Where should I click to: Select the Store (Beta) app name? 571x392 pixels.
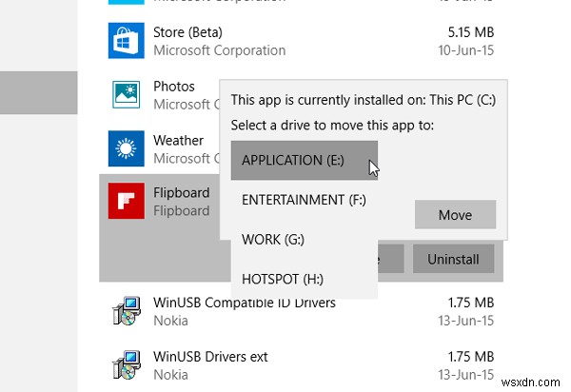(187, 32)
